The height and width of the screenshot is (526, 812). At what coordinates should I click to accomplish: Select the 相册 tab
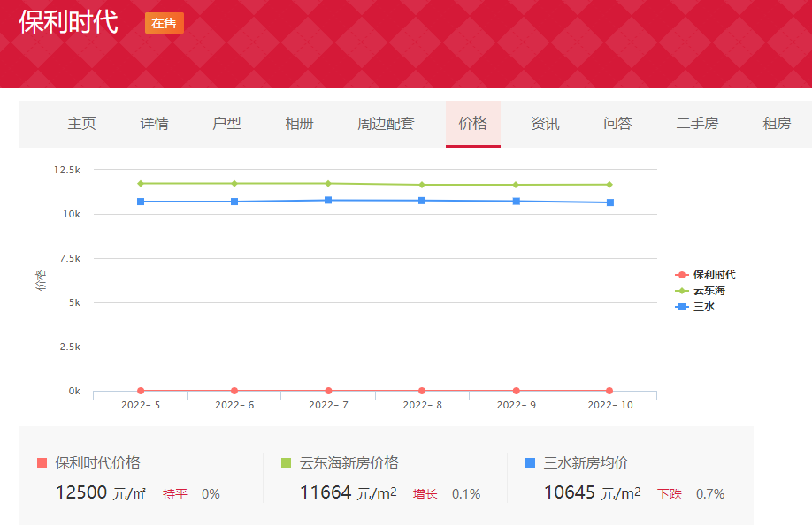[299, 124]
